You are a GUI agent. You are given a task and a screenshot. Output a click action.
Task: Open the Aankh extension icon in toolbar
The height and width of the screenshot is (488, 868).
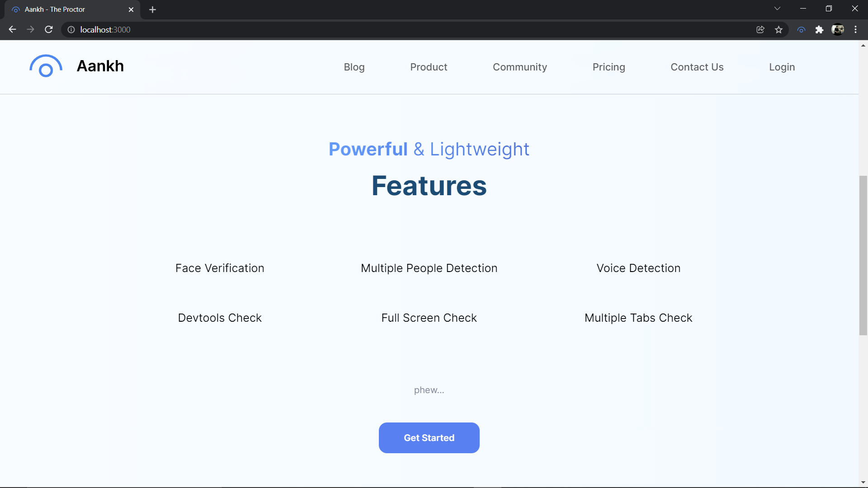pyautogui.click(x=801, y=30)
